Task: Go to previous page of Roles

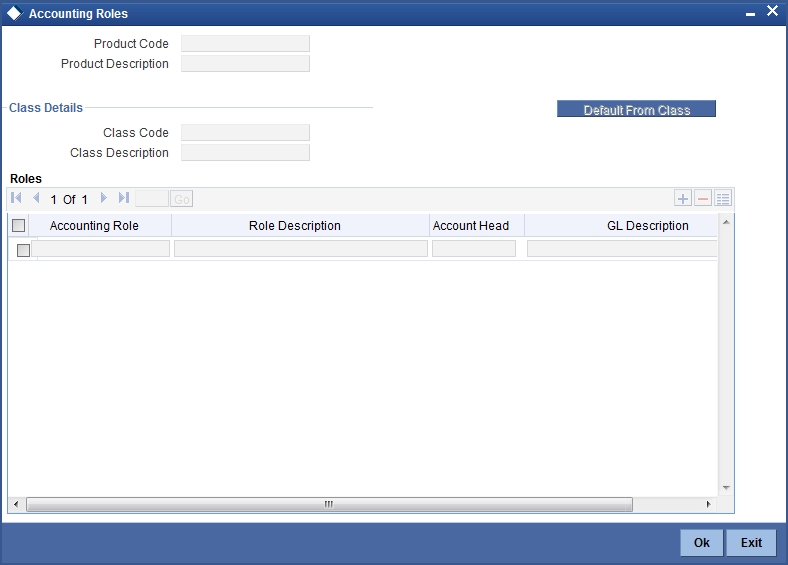Action: point(36,198)
